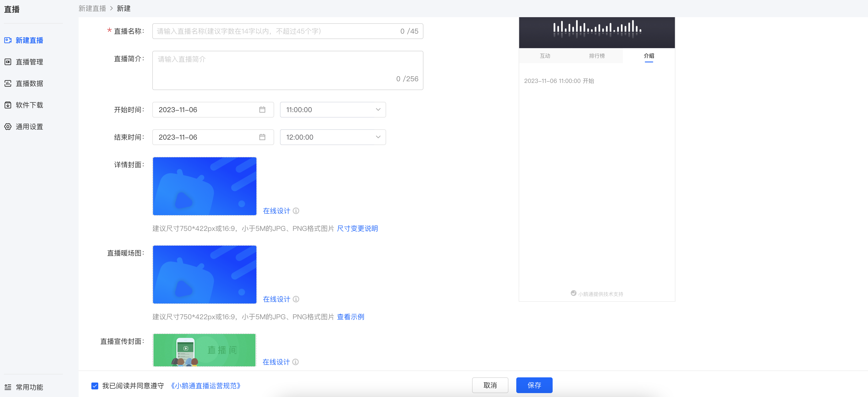868x397 pixels.
Task: Open the 新建直播 sidebar icon
Action: (8, 40)
